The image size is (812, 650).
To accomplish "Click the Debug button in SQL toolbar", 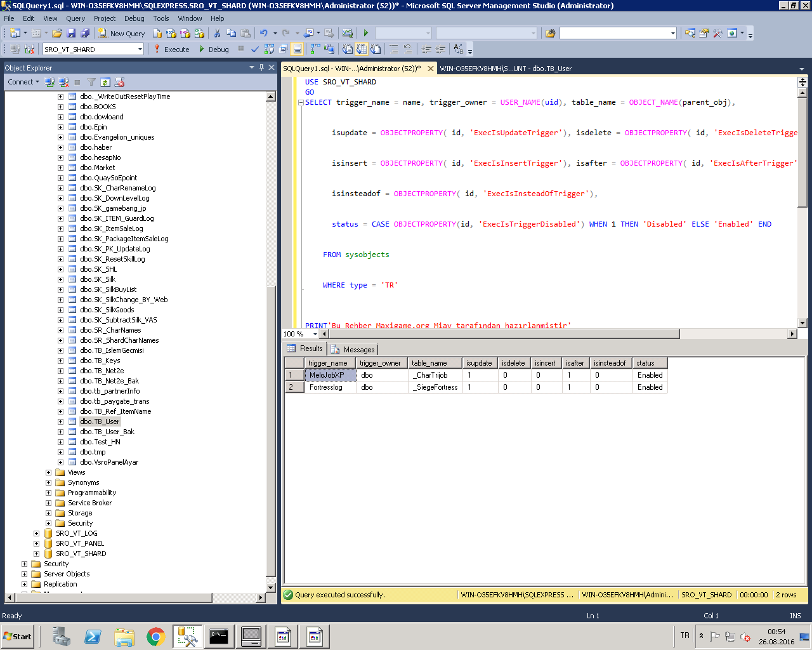I will click(x=213, y=49).
